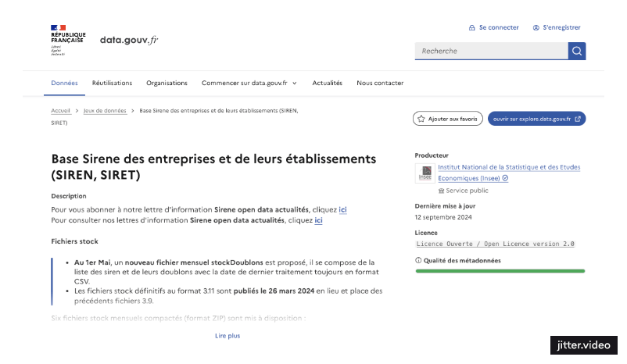Click Ajouter aux favoris button
The height and width of the screenshot is (364, 627).
448,119
